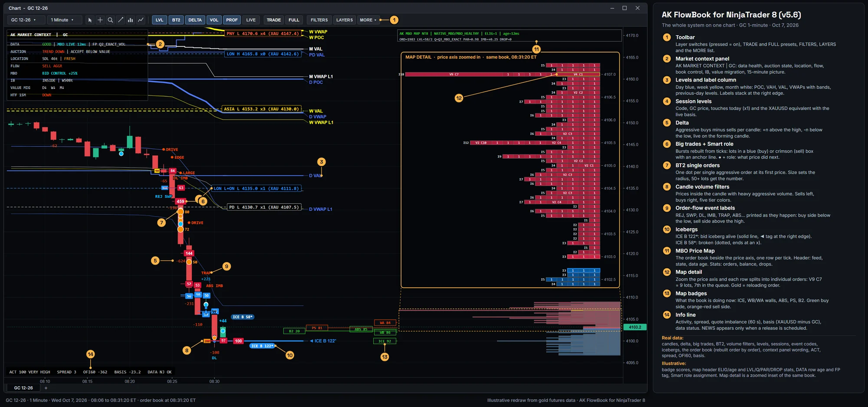Click the DATA NJ OK status
This screenshot has width=868, height=407.
click(160, 372)
